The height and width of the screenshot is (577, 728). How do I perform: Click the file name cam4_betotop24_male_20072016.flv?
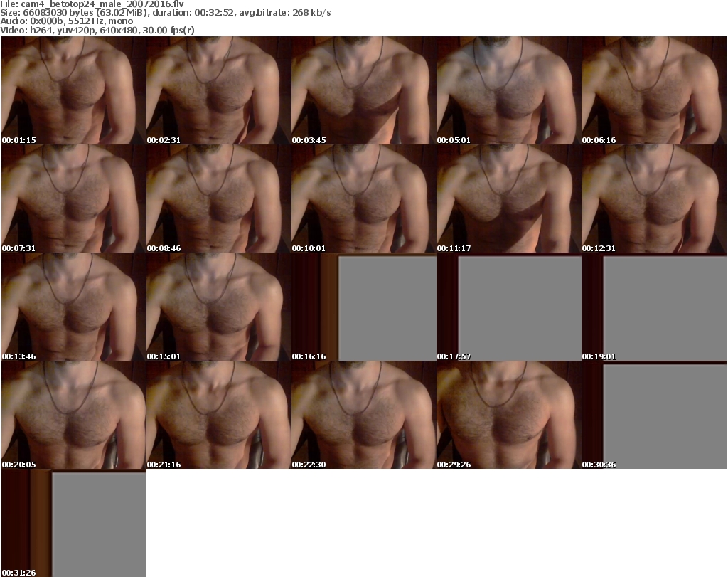coord(102,4)
